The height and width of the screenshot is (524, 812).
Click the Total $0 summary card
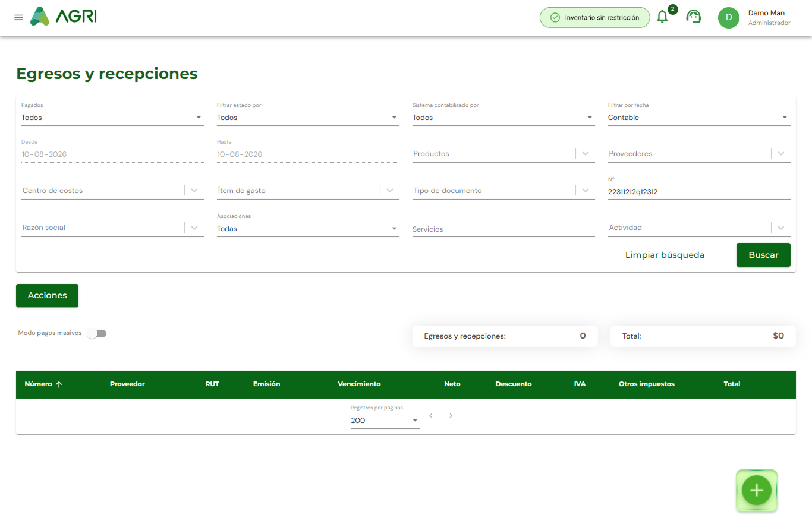703,336
